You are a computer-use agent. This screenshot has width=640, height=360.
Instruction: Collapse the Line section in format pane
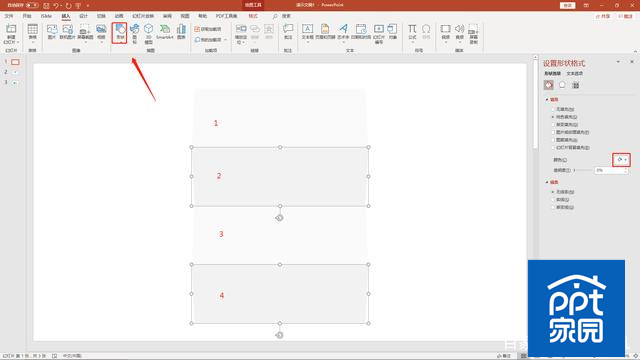[x=551, y=182]
